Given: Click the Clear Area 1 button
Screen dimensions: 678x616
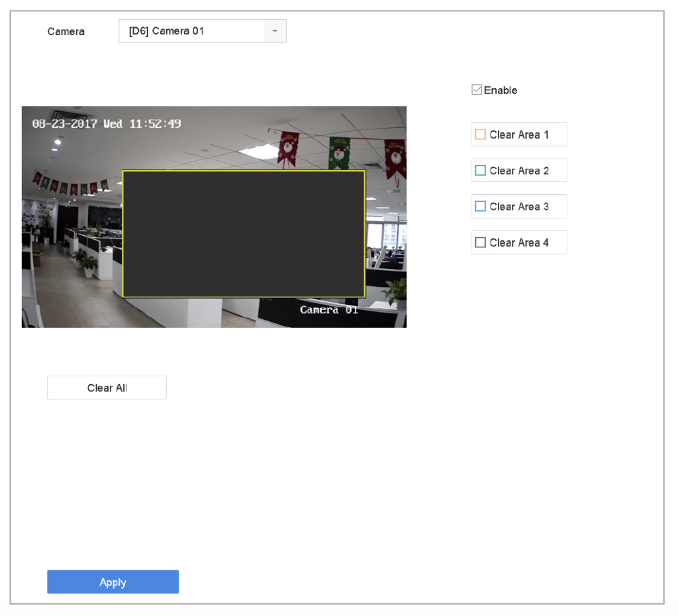Looking at the screenshot, I should click(x=519, y=134).
